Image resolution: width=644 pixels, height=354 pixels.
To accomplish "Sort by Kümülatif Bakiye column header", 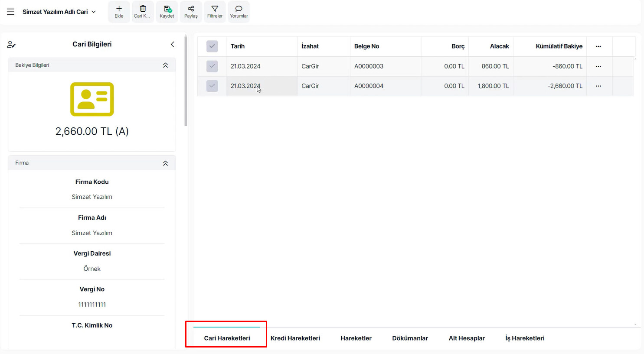I will coord(559,46).
